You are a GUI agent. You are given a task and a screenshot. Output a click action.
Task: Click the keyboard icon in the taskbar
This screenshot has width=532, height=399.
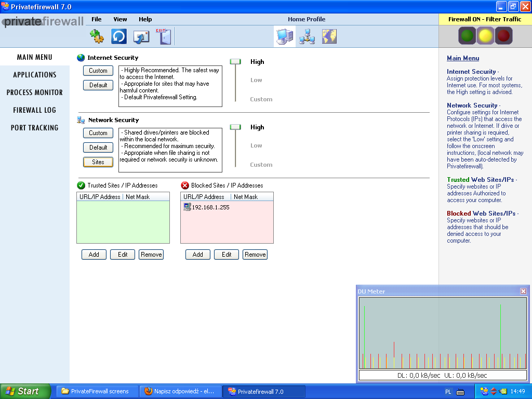pos(460,392)
